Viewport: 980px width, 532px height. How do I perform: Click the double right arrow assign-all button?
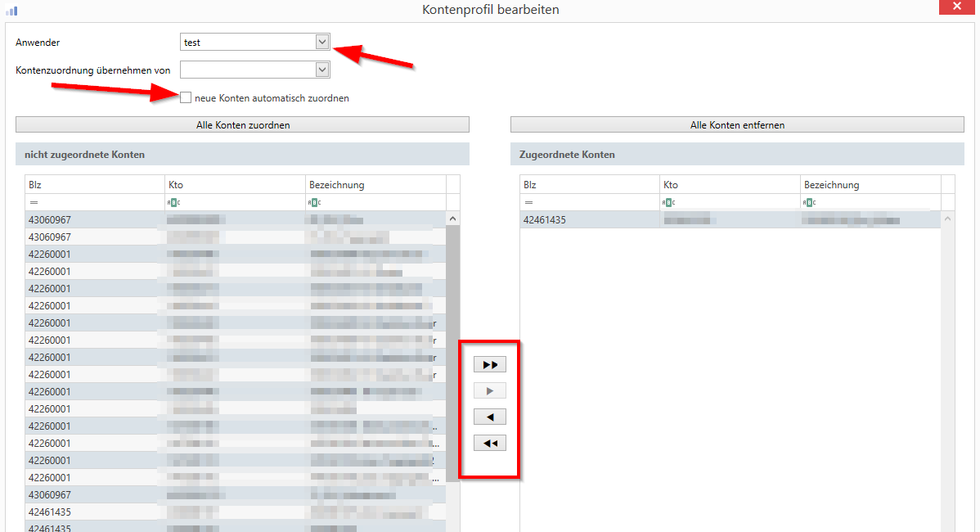pyautogui.click(x=490, y=364)
